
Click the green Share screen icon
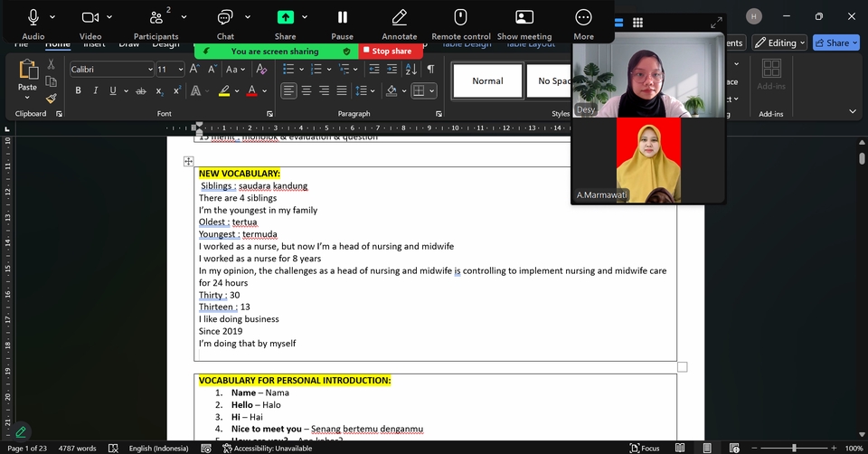[285, 17]
